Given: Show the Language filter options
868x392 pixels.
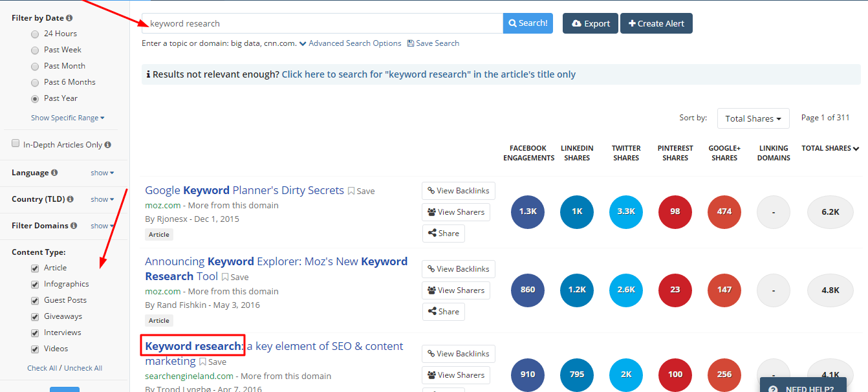Looking at the screenshot, I should (x=102, y=173).
